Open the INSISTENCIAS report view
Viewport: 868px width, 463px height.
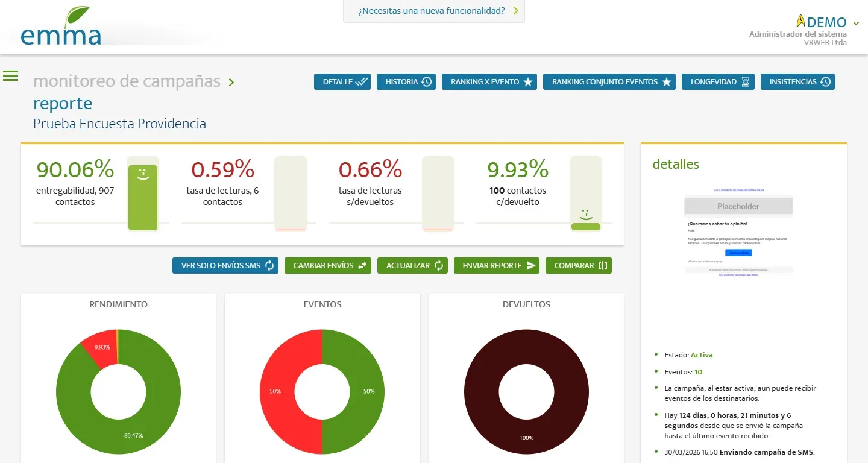(797, 82)
